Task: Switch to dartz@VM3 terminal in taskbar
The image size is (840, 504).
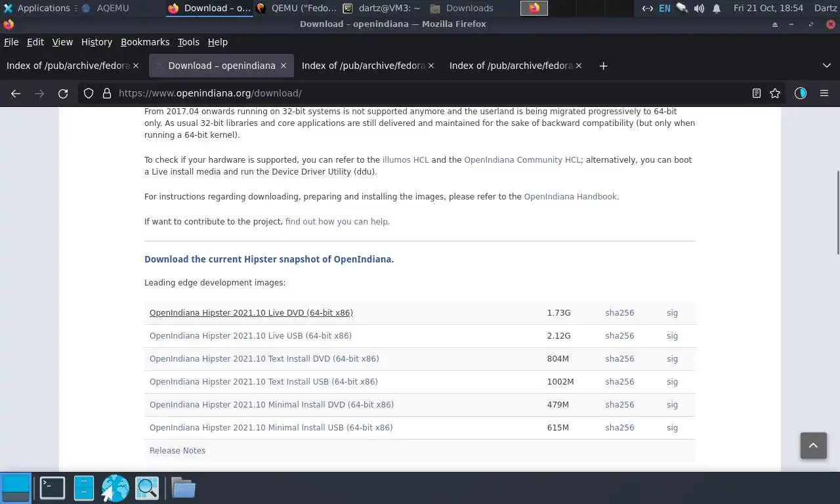Action: (381, 8)
